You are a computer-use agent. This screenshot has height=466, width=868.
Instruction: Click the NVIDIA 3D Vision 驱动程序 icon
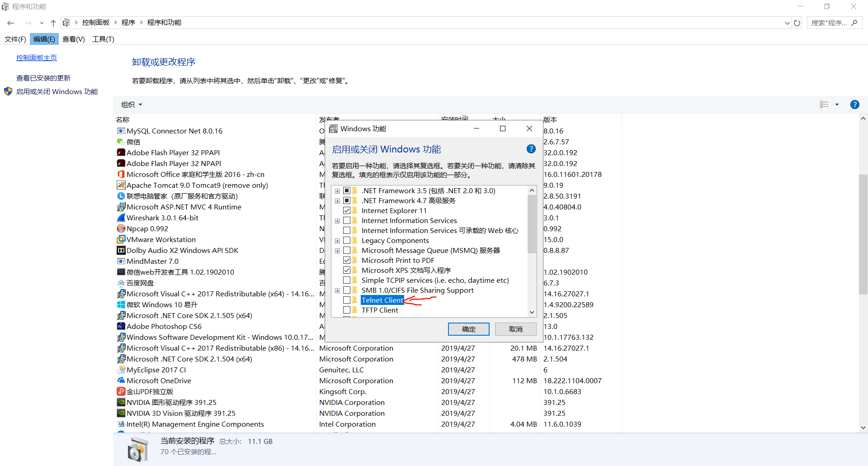pos(121,414)
